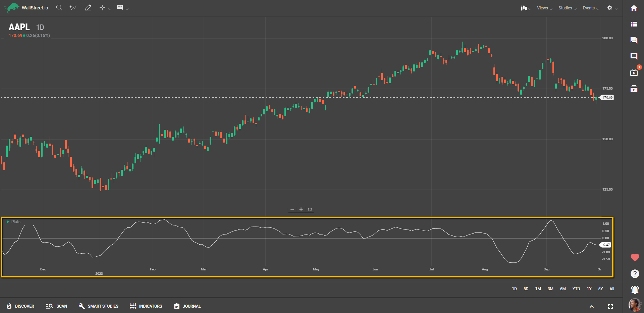Image resolution: width=644 pixels, height=313 pixels.
Task: Open the comment message icon
Action: 634,56
